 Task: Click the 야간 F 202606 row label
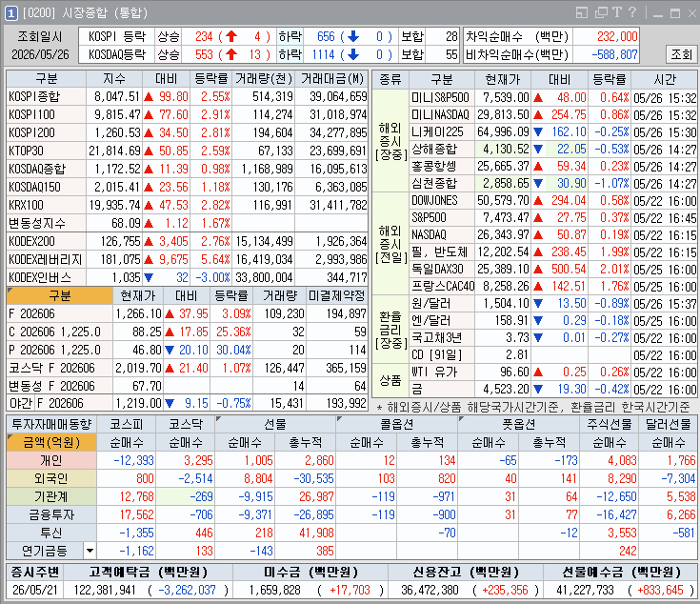[59, 404]
